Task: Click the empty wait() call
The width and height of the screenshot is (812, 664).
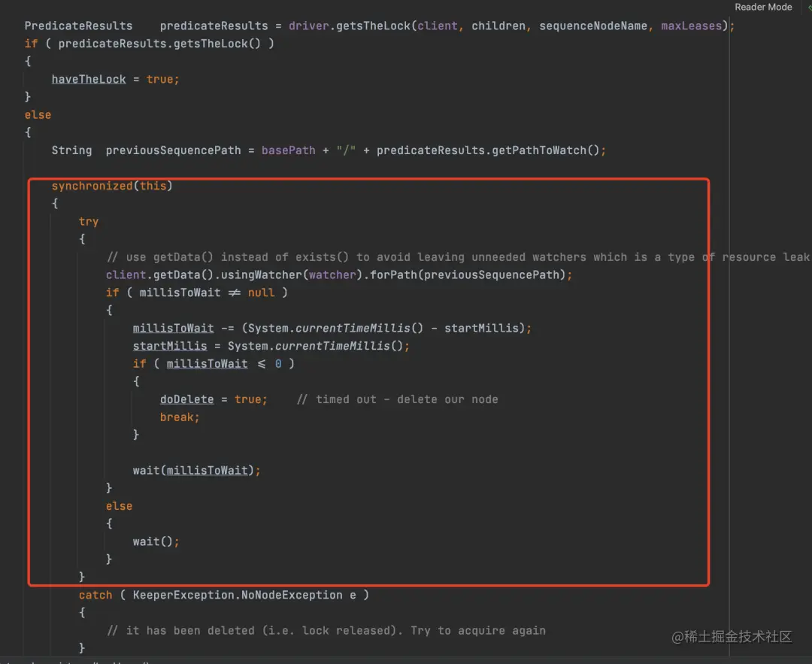Action: [x=153, y=541]
